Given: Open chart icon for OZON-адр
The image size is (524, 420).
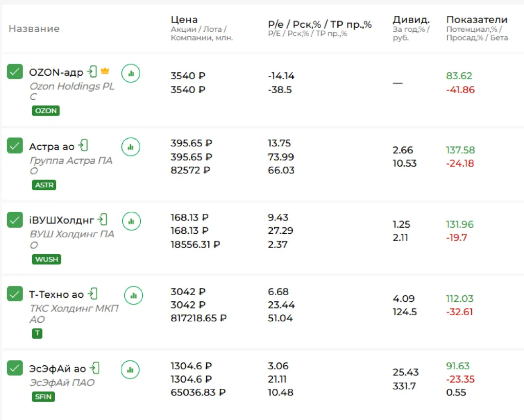Looking at the screenshot, I should 131,73.
